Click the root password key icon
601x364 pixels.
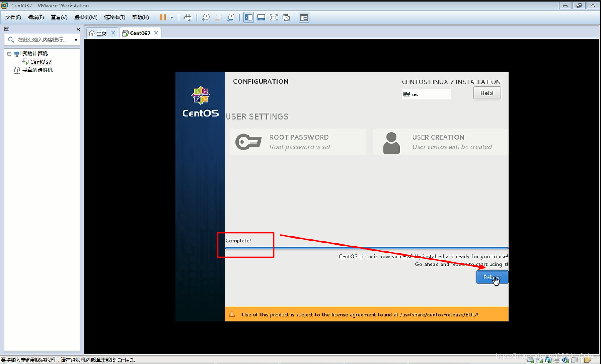pyautogui.click(x=249, y=142)
